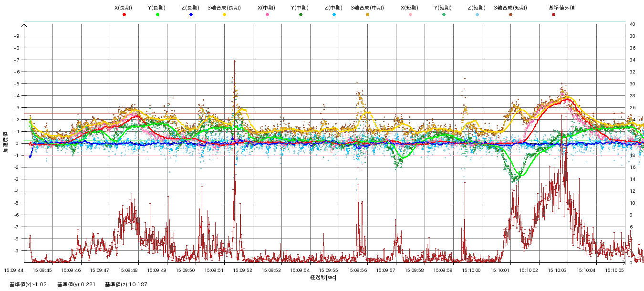644x291 pixels.
Task: Select the 基準値(x):-1.02 text
Action: (x=28, y=284)
